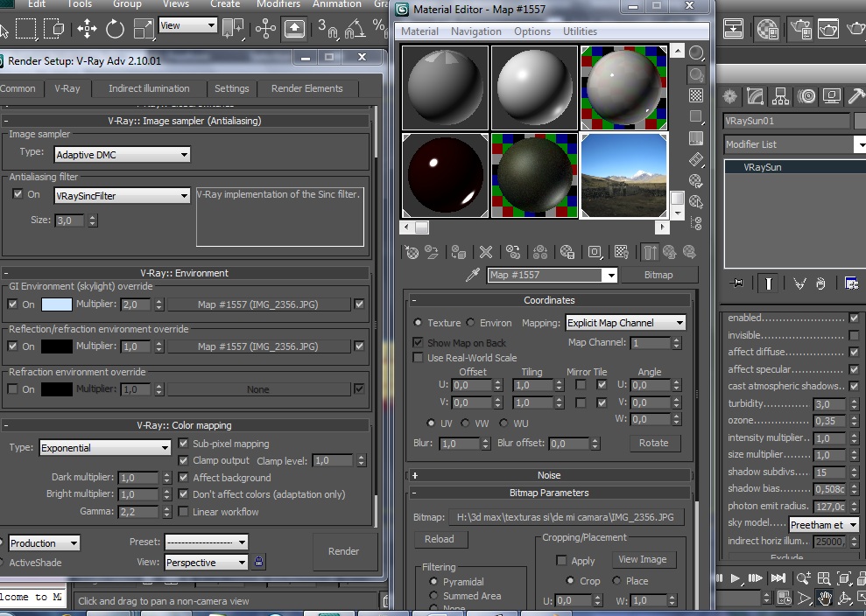Enable Refraction environment override On checkbox

pyautogui.click(x=13, y=388)
